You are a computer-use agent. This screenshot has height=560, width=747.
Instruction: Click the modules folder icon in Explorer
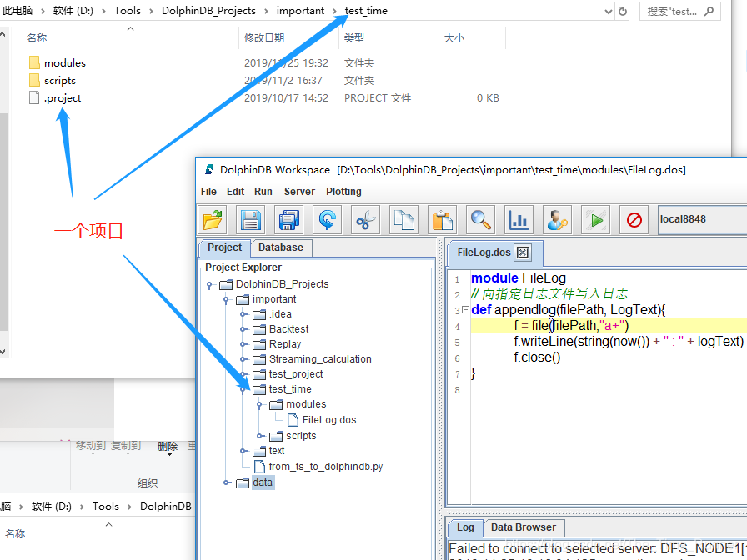click(34, 62)
